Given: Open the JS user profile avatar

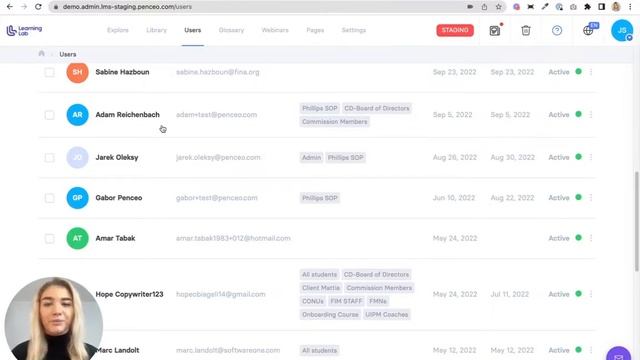Looking at the screenshot, I should (x=622, y=30).
